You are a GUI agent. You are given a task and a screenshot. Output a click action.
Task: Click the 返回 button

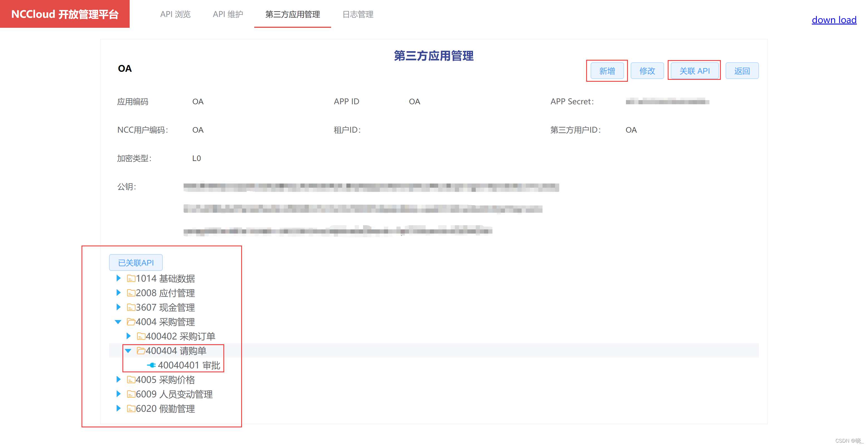[x=742, y=71]
